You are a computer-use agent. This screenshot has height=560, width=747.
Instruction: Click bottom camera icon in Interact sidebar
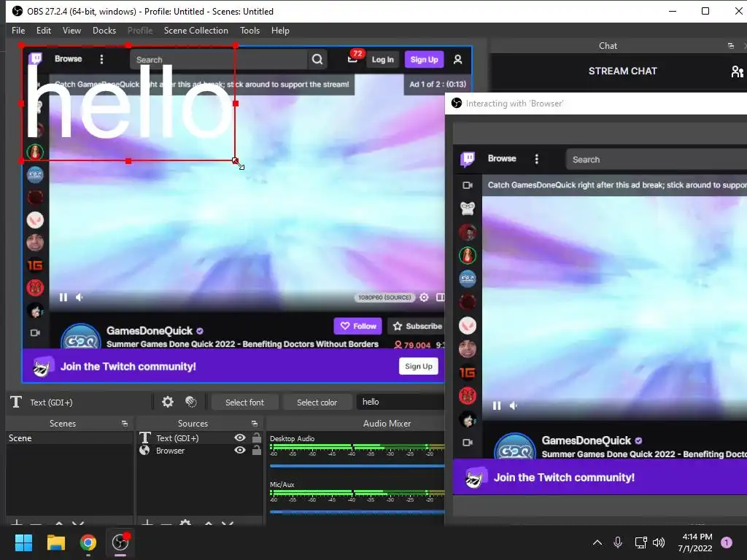468,443
